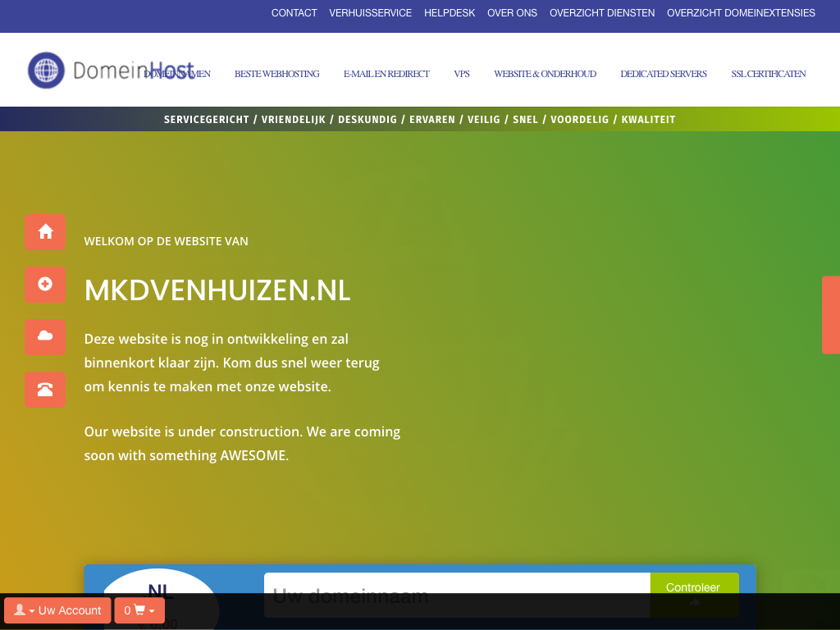The width and height of the screenshot is (840, 630).
Task: Select the Domeinnamen menu item
Action: coord(177,74)
